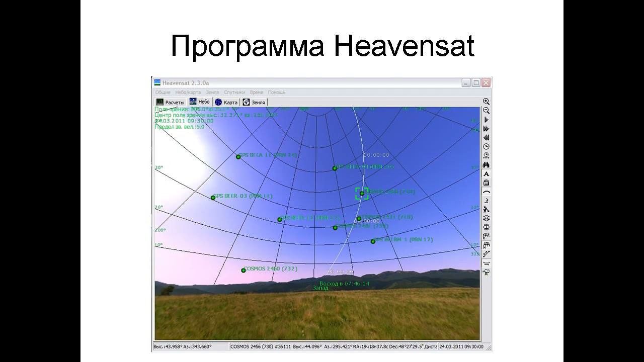Click the date 24.03.2011 09:30:00 in status bar
Viewport: 644px width, 362px height.
[461, 346]
